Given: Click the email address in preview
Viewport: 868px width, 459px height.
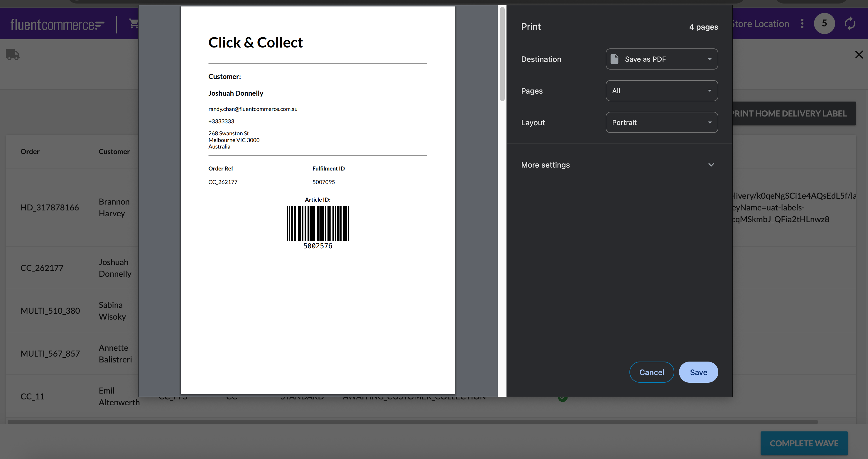Looking at the screenshot, I should click(253, 109).
